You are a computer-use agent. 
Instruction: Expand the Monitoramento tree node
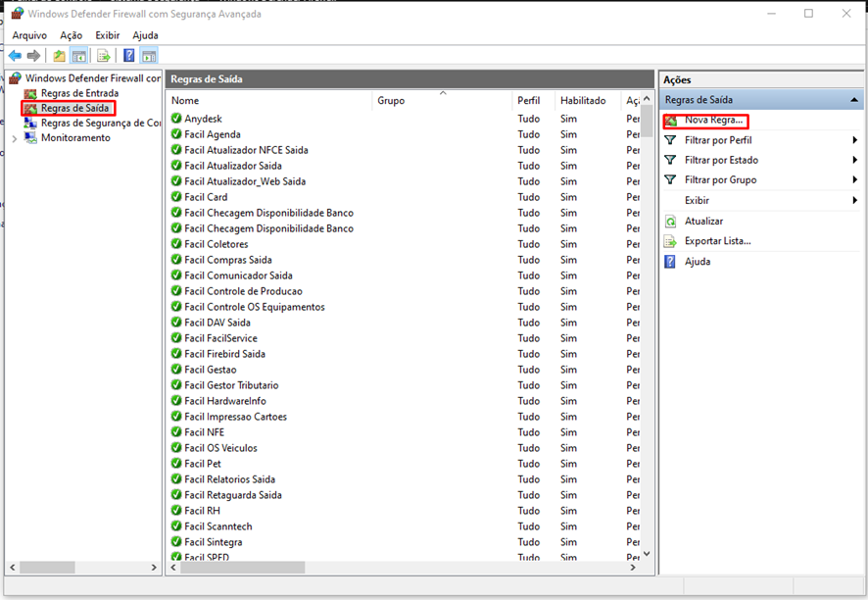(15, 138)
